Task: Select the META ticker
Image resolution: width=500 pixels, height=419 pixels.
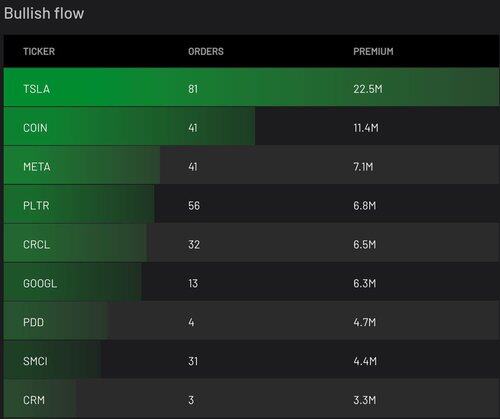Action: (x=37, y=167)
